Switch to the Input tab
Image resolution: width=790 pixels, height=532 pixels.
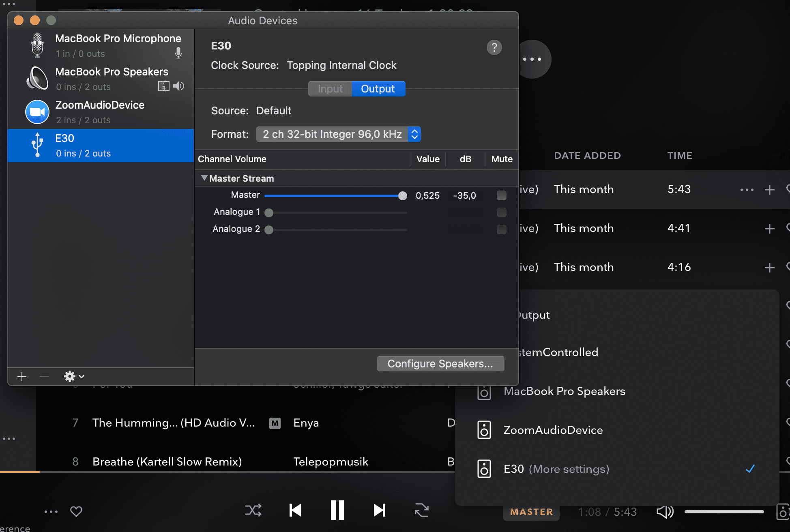point(330,89)
